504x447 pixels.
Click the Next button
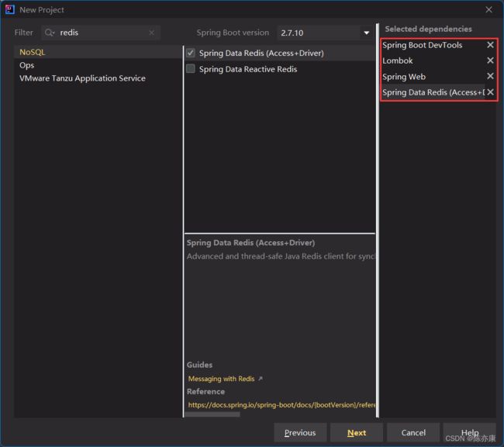(357, 432)
